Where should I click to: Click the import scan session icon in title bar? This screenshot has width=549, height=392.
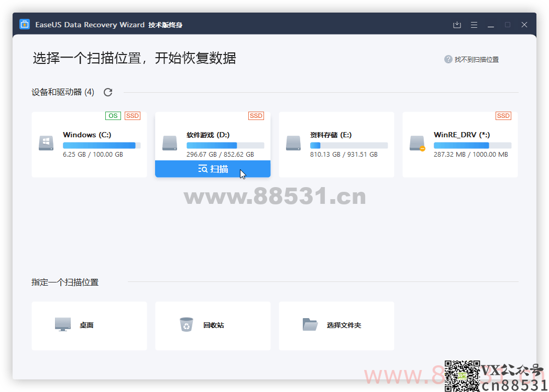[x=457, y=25]
